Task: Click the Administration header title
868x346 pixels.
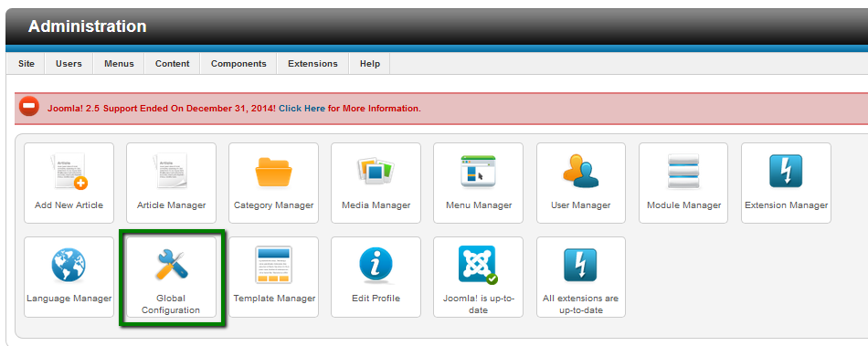Action: [88, 26]
